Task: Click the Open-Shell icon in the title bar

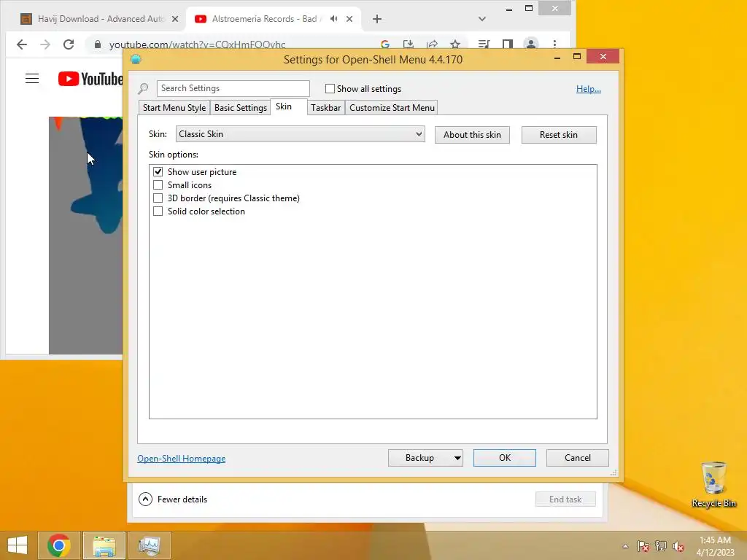Action: (136, 60)
